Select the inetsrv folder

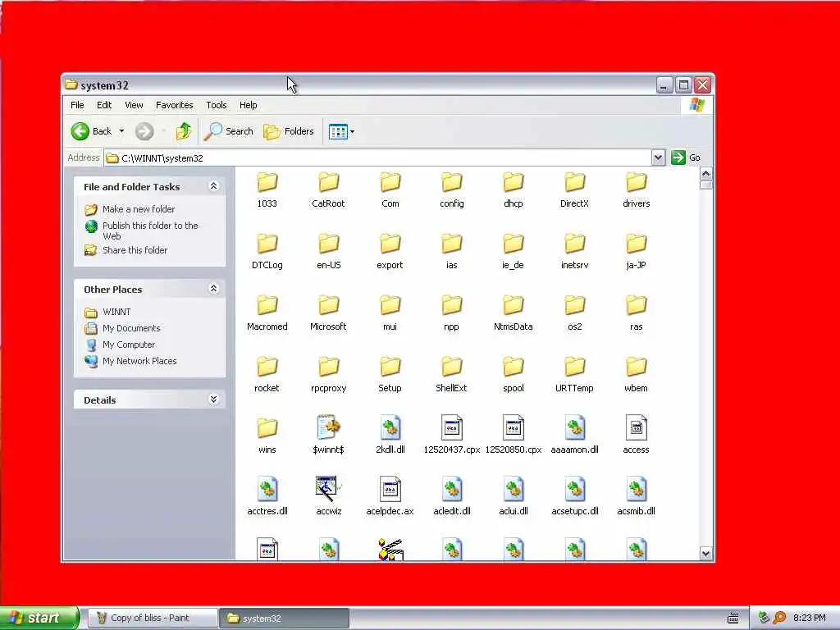[574, 252]
